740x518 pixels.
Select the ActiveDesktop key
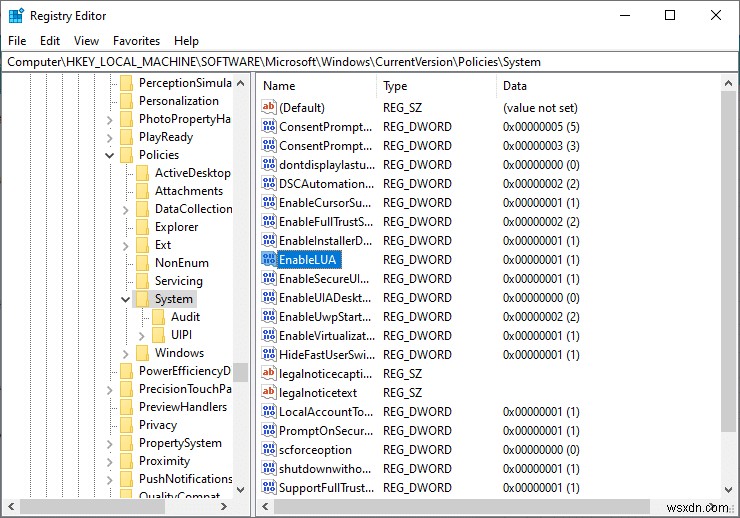point(193,173)
